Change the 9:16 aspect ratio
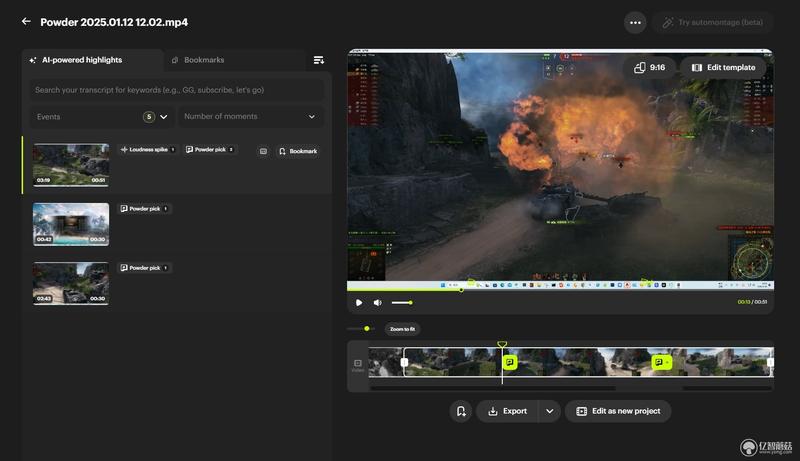The height and width of the screenshot is (461, 800). click(649, 67)
